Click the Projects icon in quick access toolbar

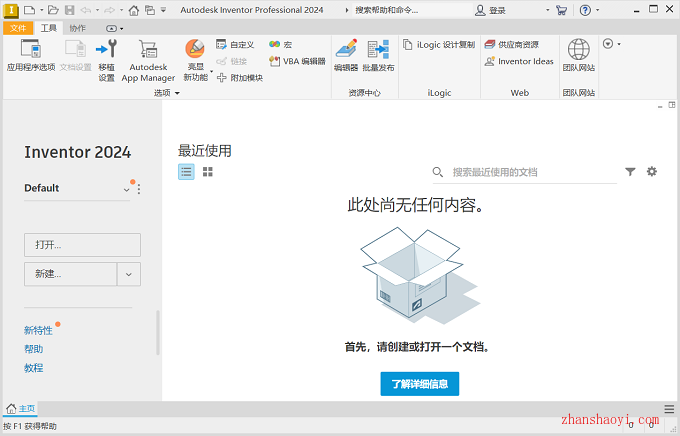(x=150, y=10)
